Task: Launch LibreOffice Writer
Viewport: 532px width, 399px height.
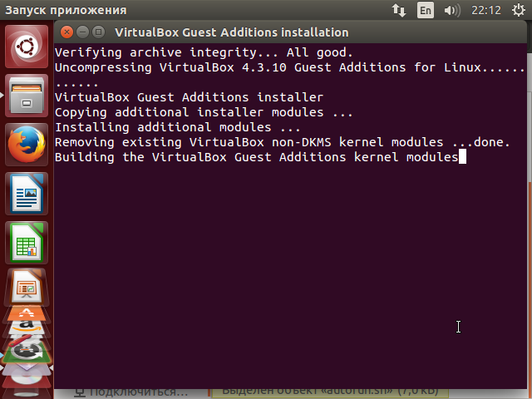Action: (x=27, y=194)
